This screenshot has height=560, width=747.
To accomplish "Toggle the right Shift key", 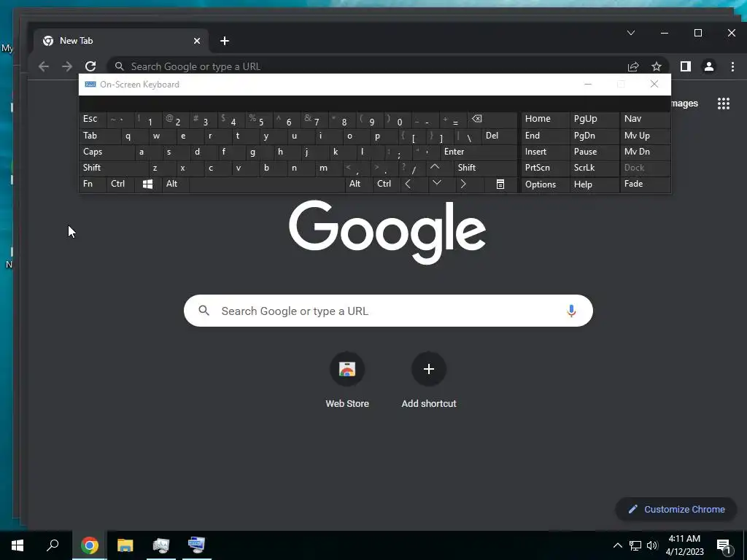I will click(485, 168).
